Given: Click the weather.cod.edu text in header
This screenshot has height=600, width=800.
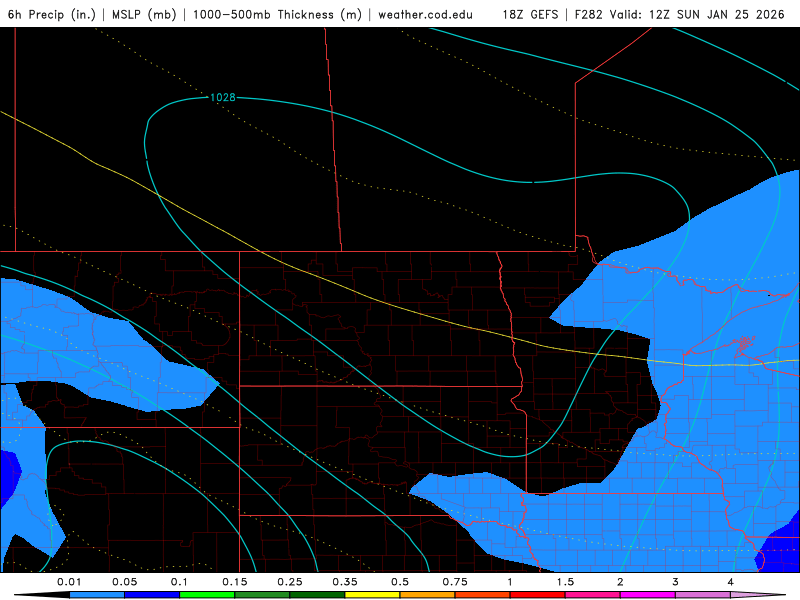Looking at the screenshot, I should click(x=425, y=14).
